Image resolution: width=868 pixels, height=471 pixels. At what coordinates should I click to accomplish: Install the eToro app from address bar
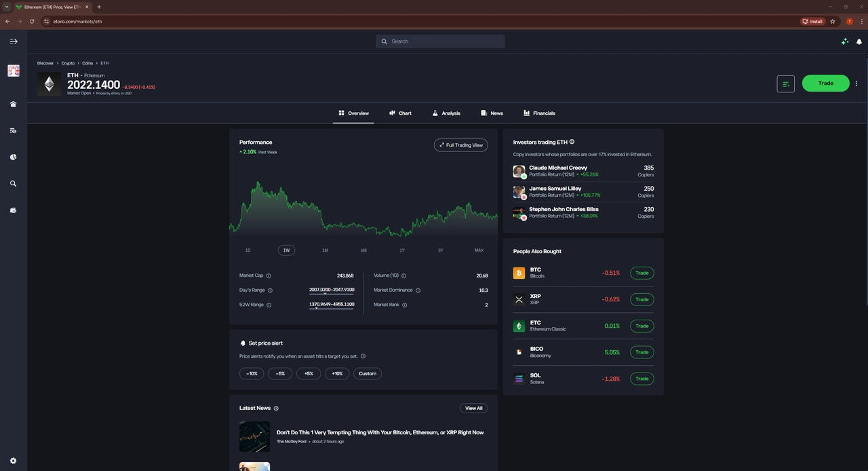[812, 21]
